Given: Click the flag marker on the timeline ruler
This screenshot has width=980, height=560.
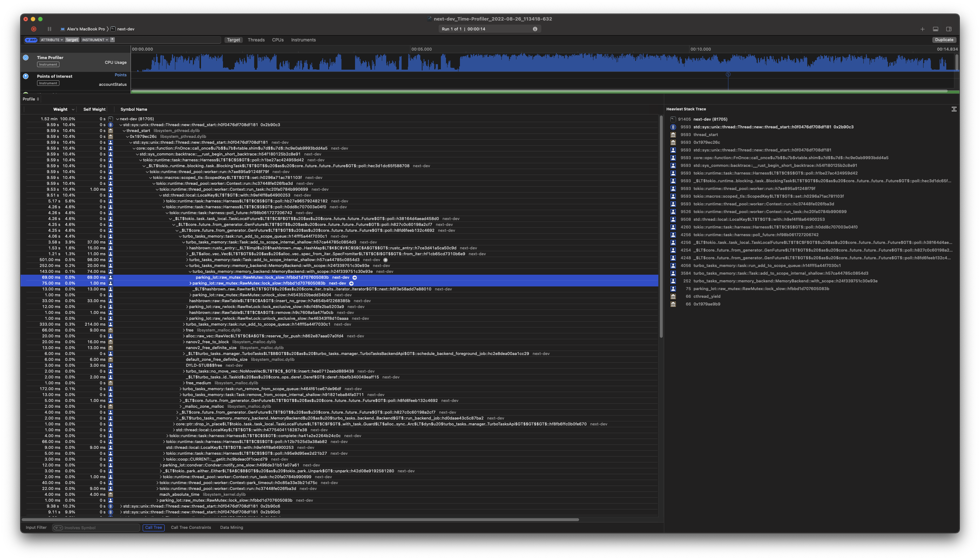Looking at the screenshot, I should (x=728, y=74).
